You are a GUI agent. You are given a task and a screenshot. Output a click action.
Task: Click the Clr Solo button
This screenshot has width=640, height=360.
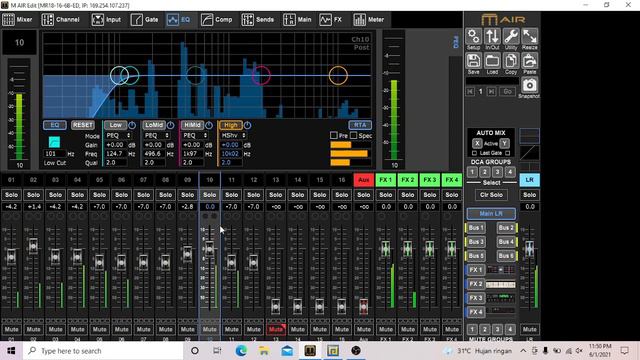click(491, 195)
